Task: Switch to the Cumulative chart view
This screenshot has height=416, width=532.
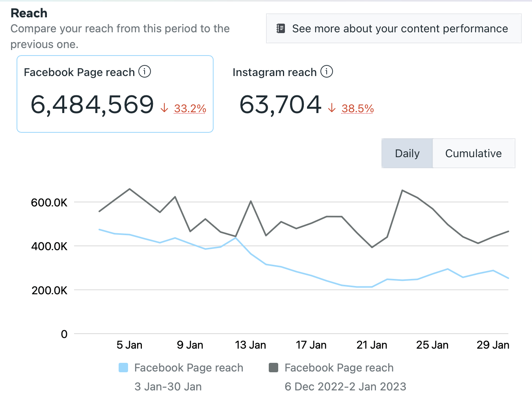Action: [x=473, y=153]
